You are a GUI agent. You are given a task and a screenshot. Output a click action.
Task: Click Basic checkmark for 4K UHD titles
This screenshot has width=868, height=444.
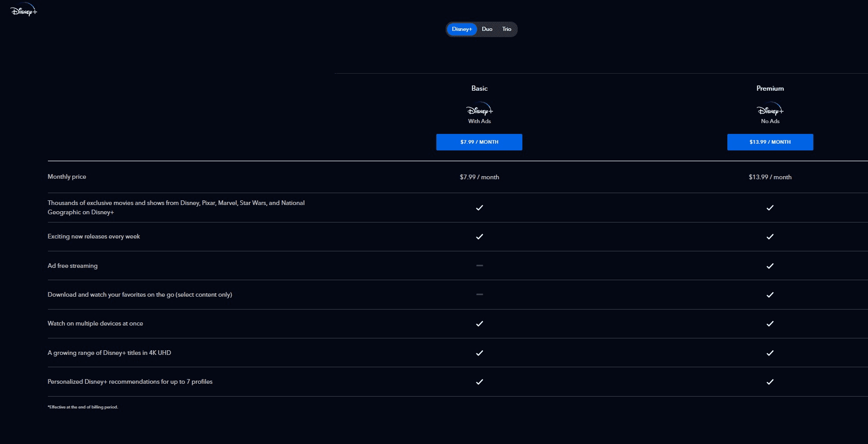(479, 353)
